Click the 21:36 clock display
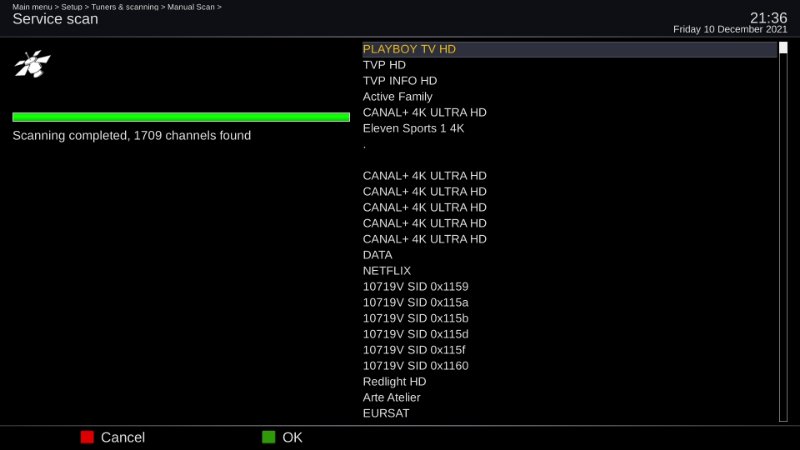The height and width of the screenshot is (450, 800). [768, 18]
